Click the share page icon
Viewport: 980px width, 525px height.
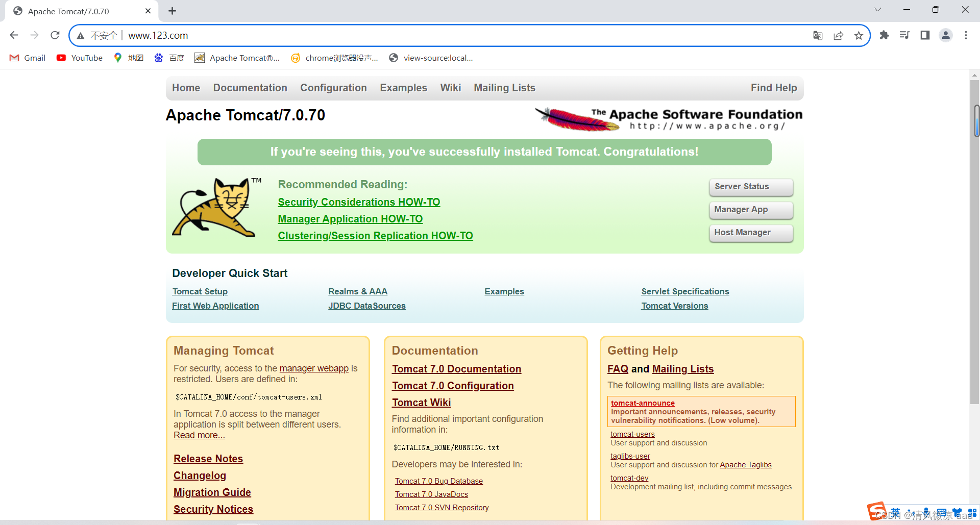pyautogui.click(x=838, y=35)
